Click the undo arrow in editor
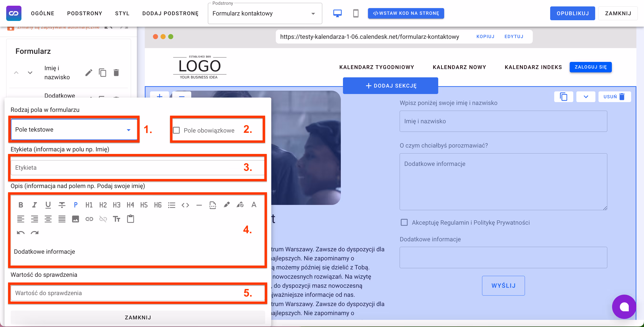Image resolution: width=644 pixels, height=327 pixels. 21,233
